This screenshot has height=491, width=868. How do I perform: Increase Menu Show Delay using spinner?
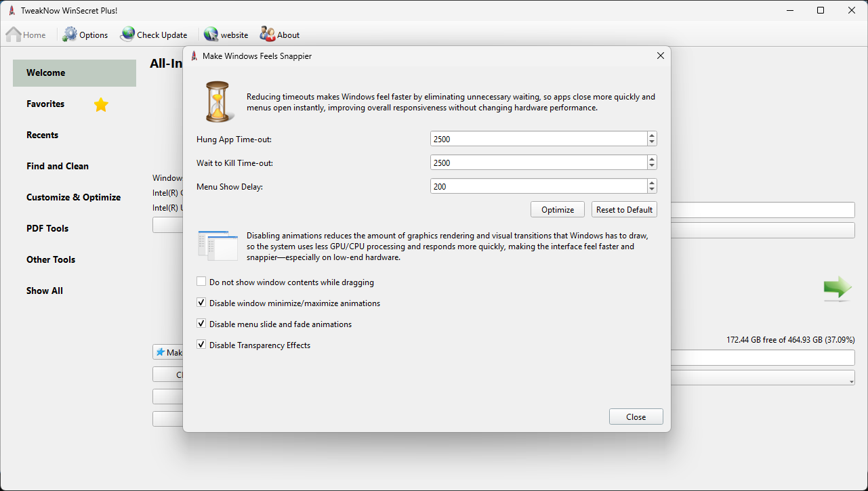click(x=652, y=183)
